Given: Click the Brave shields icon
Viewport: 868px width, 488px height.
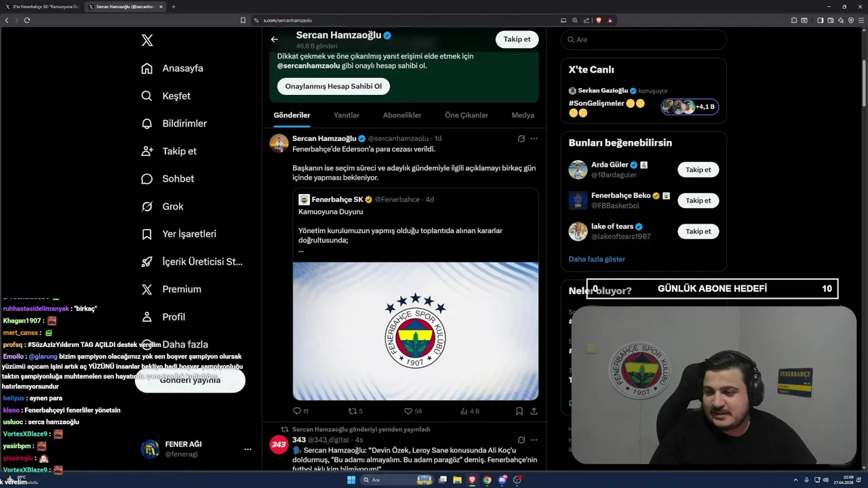Looking at the screenshot, I should (599, 20).
